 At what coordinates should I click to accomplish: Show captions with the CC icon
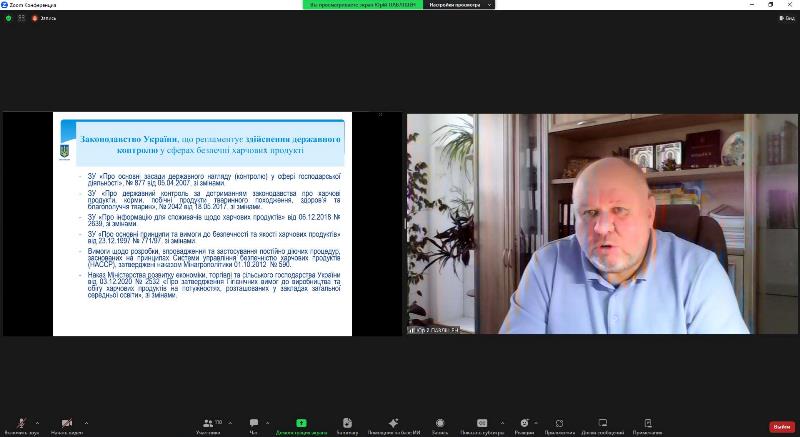pos(482,423)
